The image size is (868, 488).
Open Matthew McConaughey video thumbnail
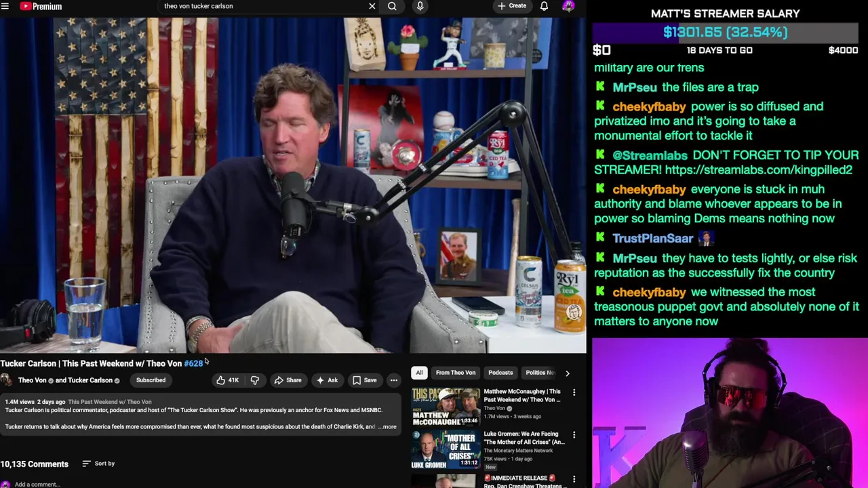click(446, 407)
